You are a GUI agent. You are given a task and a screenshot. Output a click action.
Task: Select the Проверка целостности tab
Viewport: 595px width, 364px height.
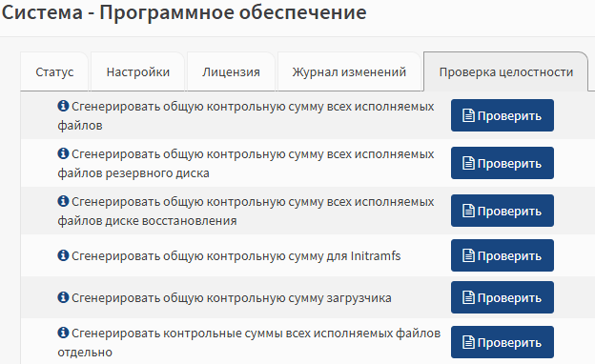505,71
